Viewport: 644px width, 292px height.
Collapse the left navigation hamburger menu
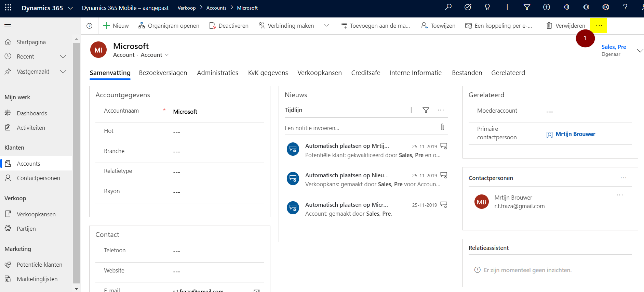pyautogui.click(x=8, y=26)
